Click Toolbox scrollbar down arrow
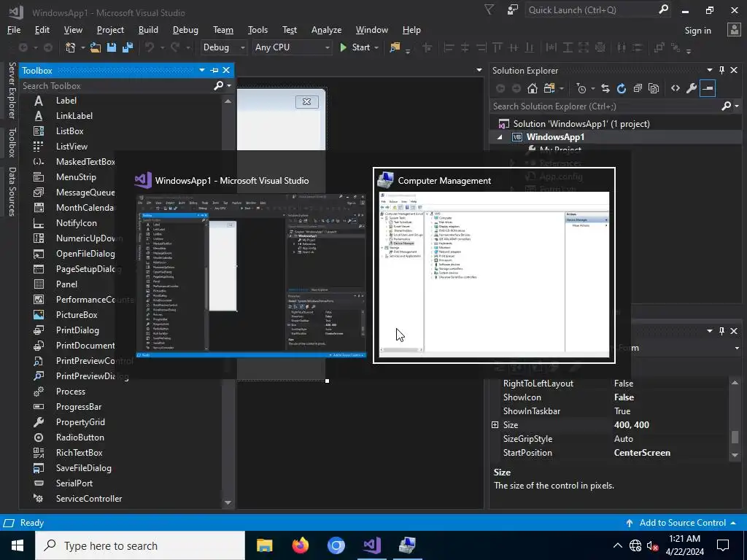 [x=228, y=502]
